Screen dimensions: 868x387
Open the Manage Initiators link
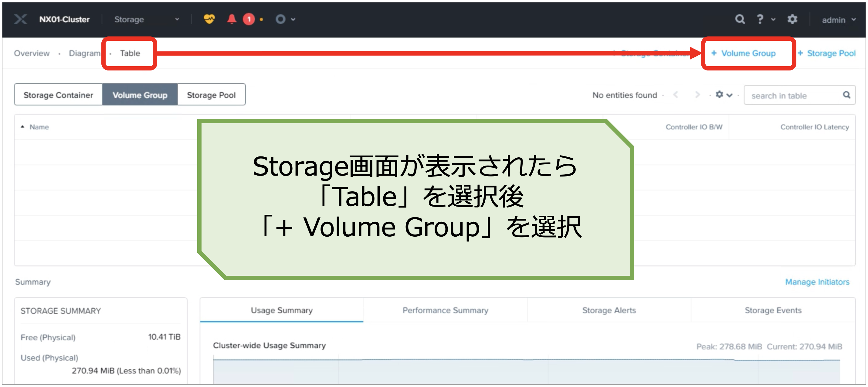click(817, 282)
